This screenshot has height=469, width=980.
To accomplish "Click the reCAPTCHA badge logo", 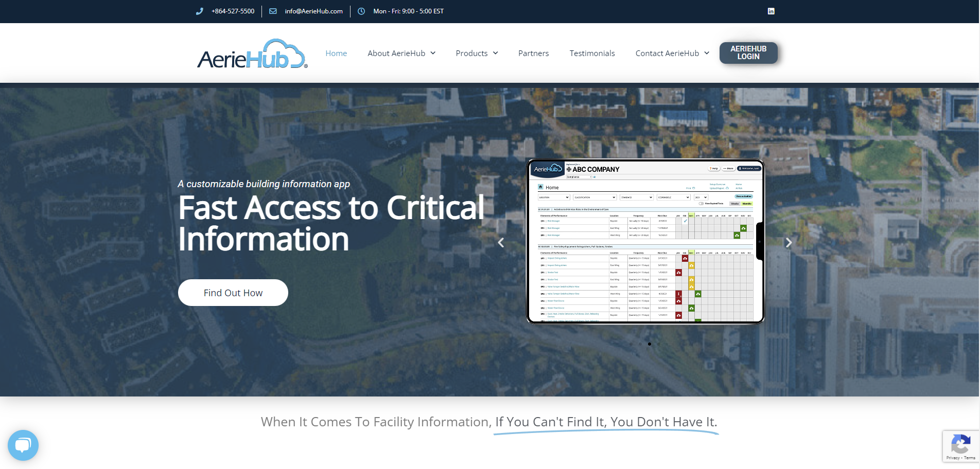I will 961,444.
